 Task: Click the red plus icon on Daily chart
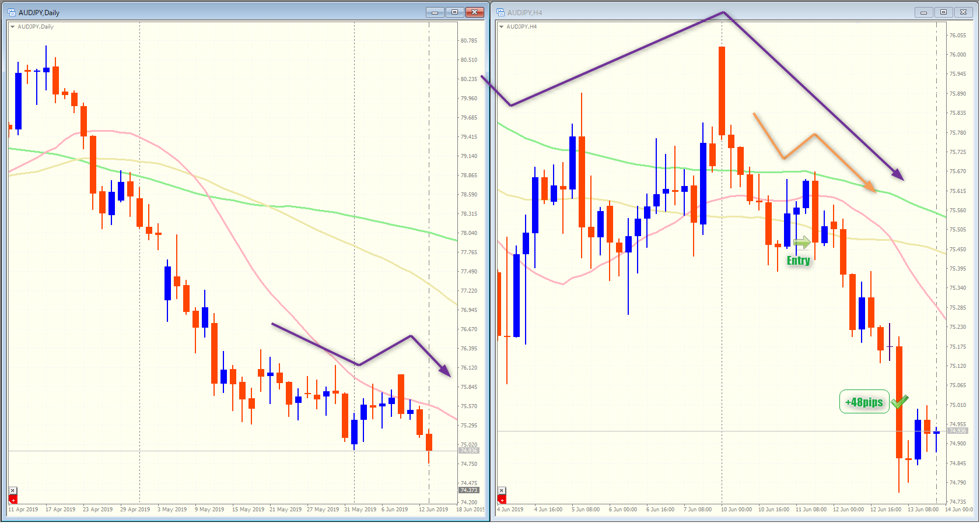[x=13, y=500]
